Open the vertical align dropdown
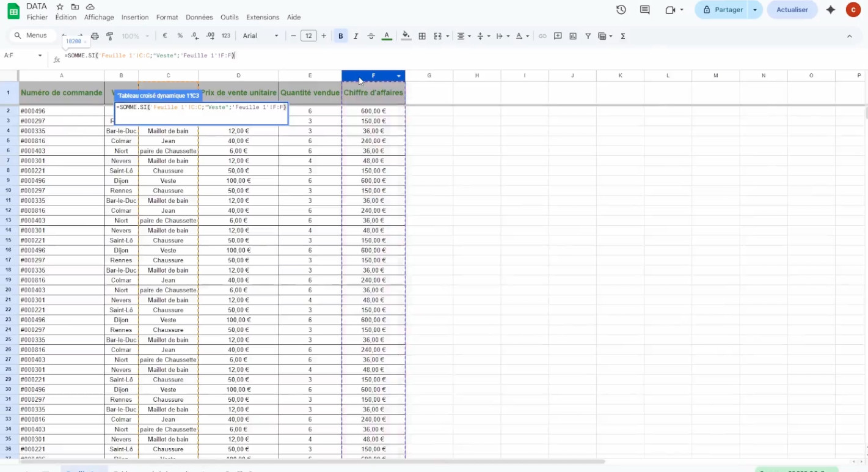Screen dimensions: 868x472 tap(483, 36)
